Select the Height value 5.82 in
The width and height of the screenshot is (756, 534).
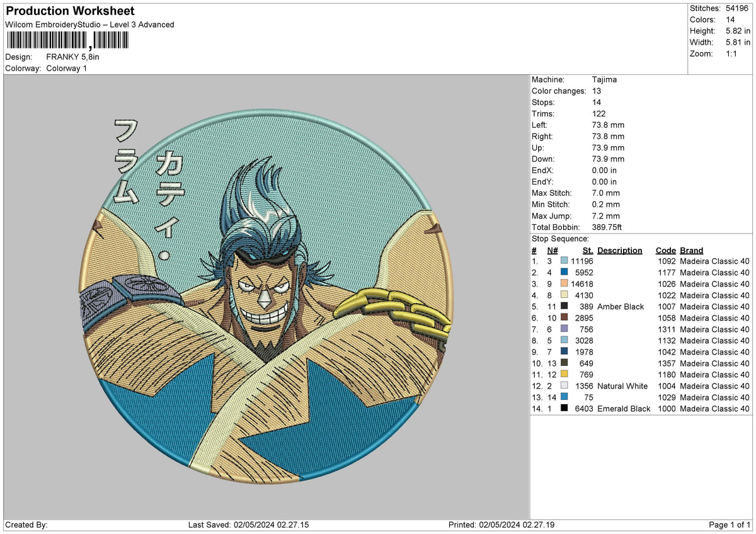[738, 31]
